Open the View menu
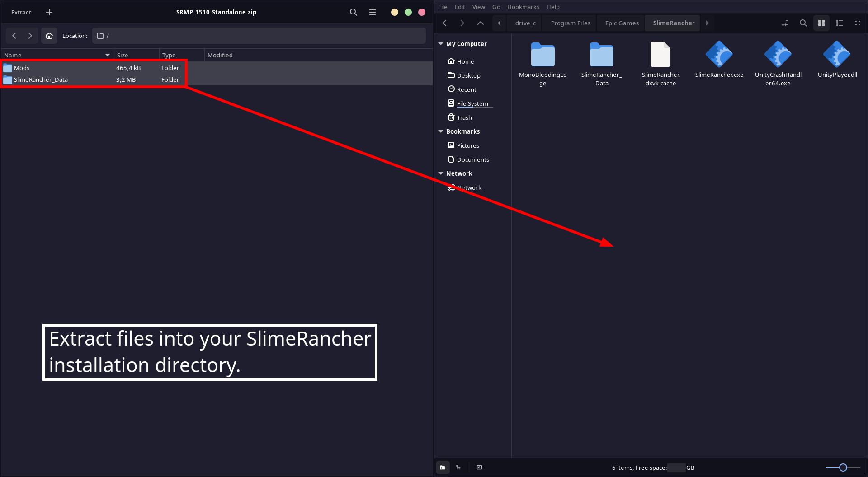Screen dimensions: 868x477 [x=478, y=7]
